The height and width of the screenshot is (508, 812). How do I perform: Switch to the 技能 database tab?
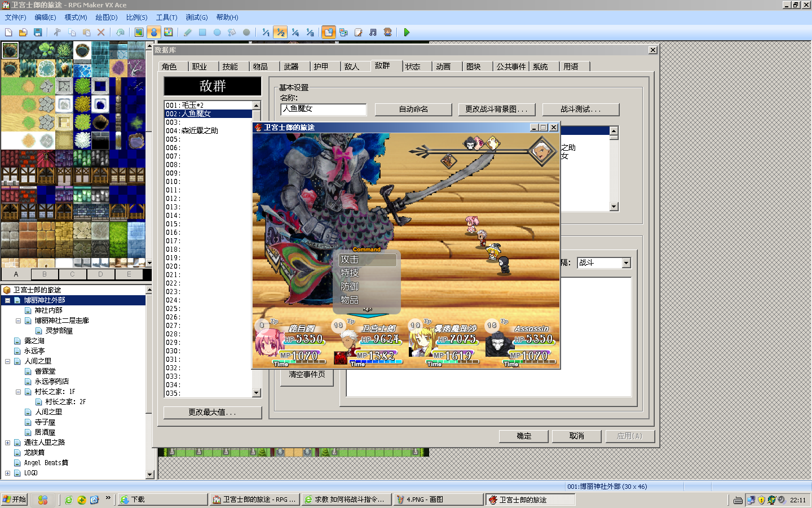pos(230,67)
